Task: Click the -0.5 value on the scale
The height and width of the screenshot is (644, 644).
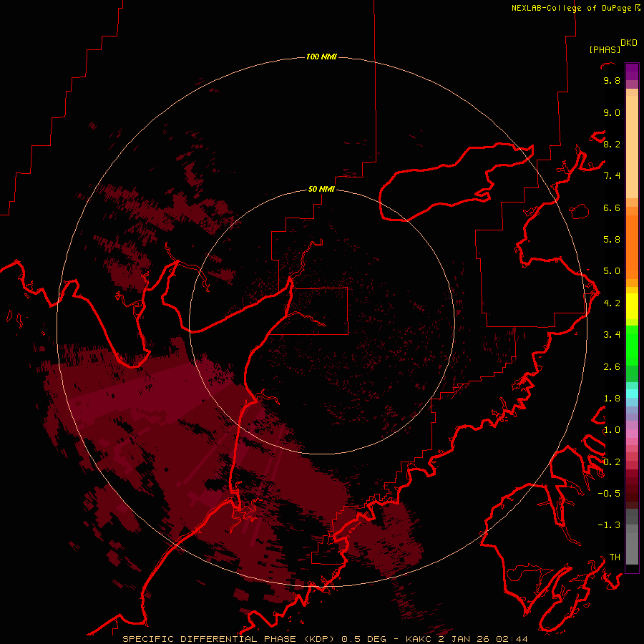Action: tap(609, 493)
